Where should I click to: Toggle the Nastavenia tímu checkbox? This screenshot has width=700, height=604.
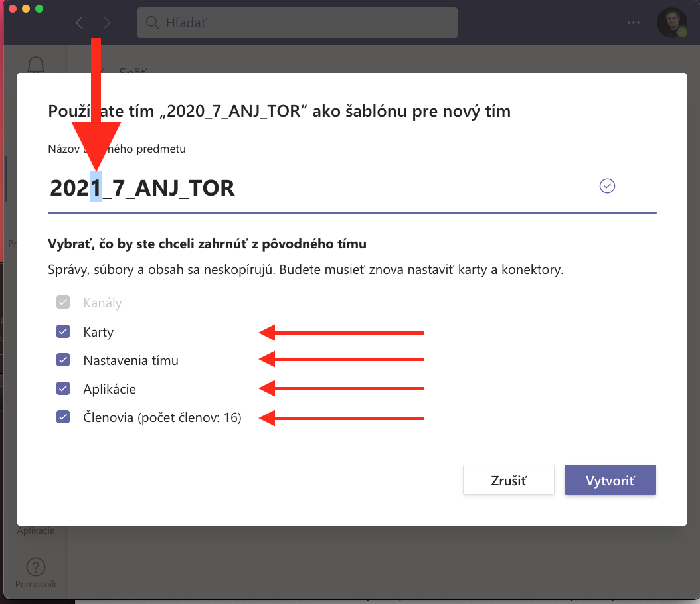63,360
